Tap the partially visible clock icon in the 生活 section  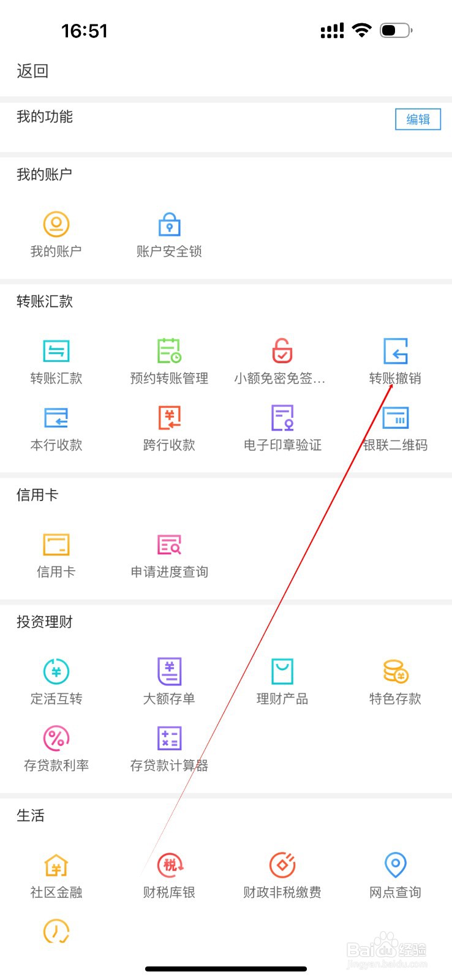pos(56,931)
